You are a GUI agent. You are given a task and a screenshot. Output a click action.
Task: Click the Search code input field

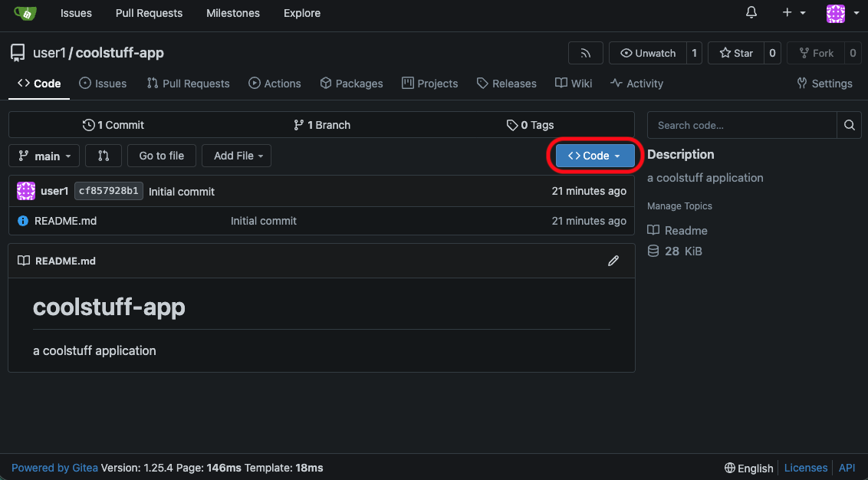(x=741, y=125)
